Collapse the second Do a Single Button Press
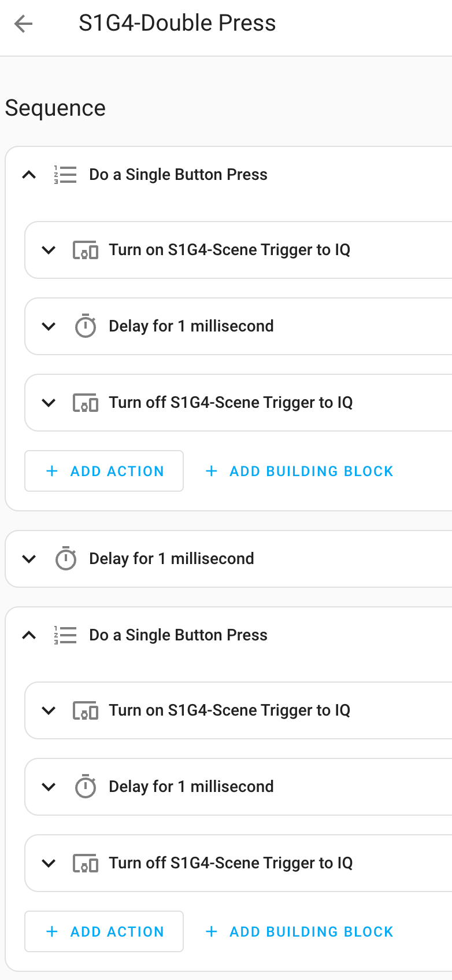 (29, 635)
